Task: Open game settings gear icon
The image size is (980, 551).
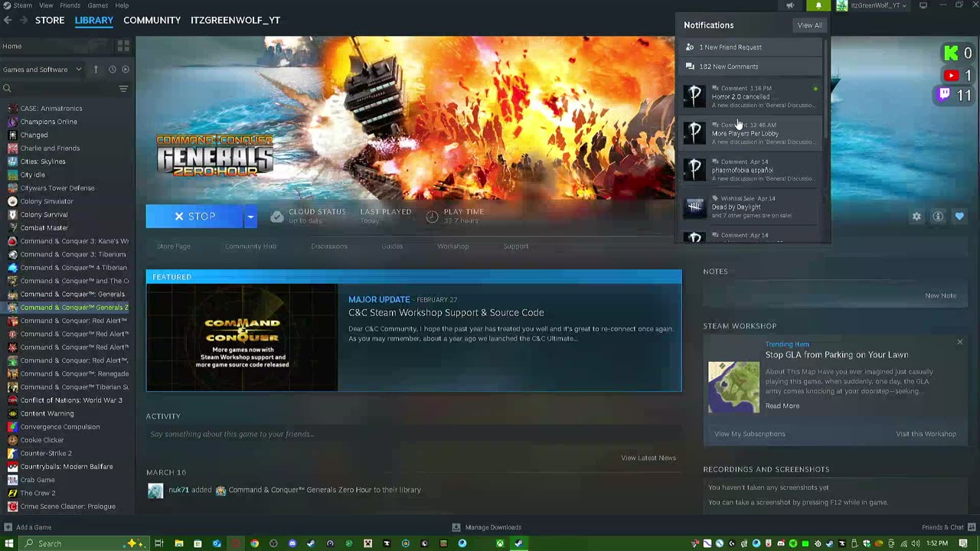Action: point(916,217)
